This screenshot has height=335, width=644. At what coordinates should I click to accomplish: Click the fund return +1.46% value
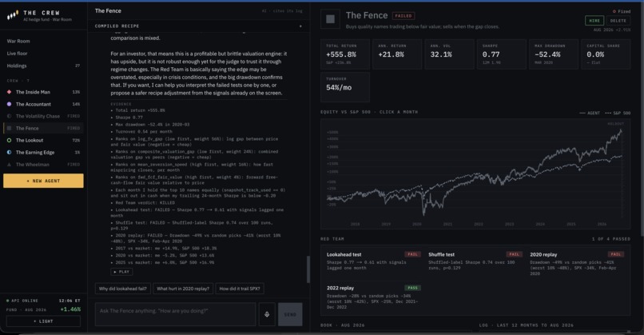70,309
